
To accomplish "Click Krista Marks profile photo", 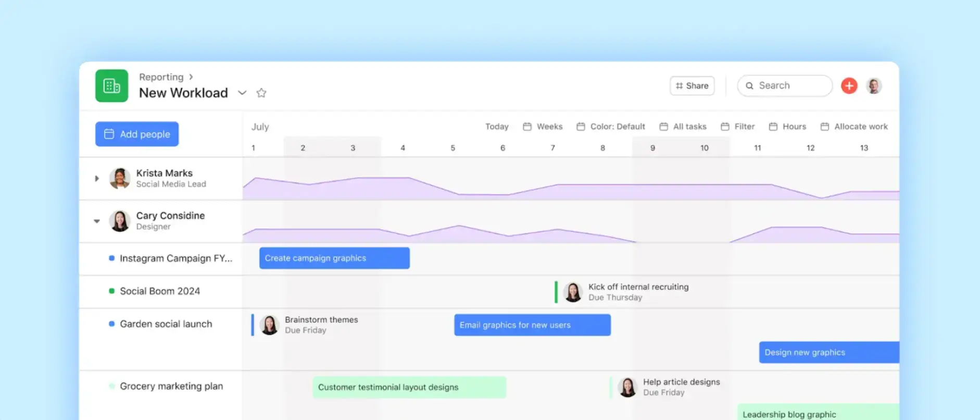I will (120, 178).
